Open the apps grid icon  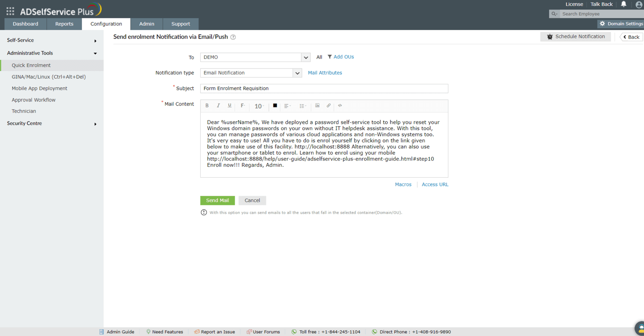(10, 11)
